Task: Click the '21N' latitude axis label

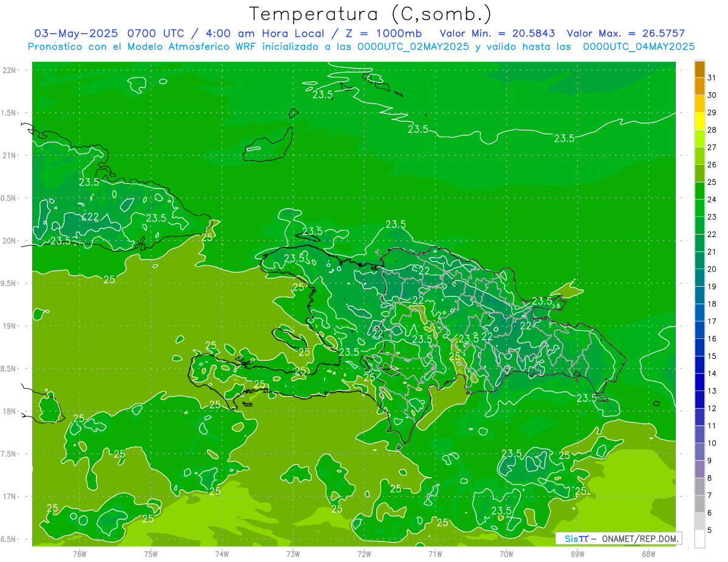Action: click(10, 155)
